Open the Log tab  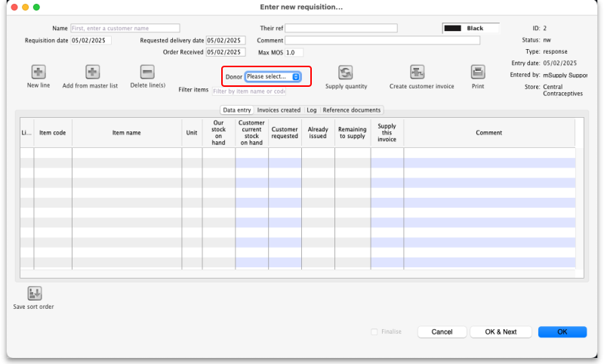311,110
